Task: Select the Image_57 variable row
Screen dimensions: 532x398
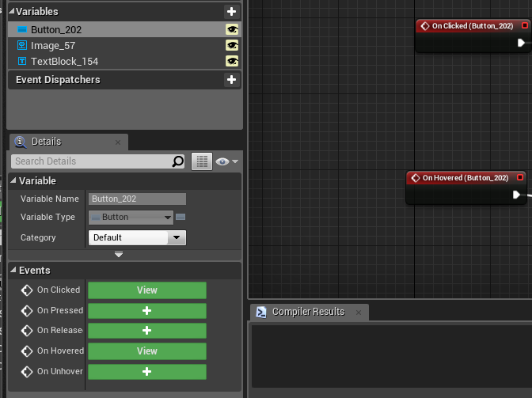Action: click(124, 45)
